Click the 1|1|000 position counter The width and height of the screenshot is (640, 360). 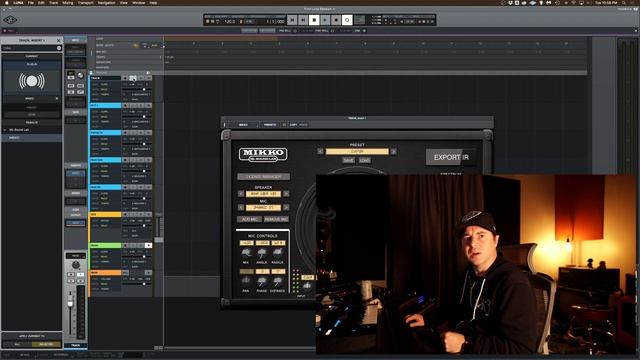276,21
